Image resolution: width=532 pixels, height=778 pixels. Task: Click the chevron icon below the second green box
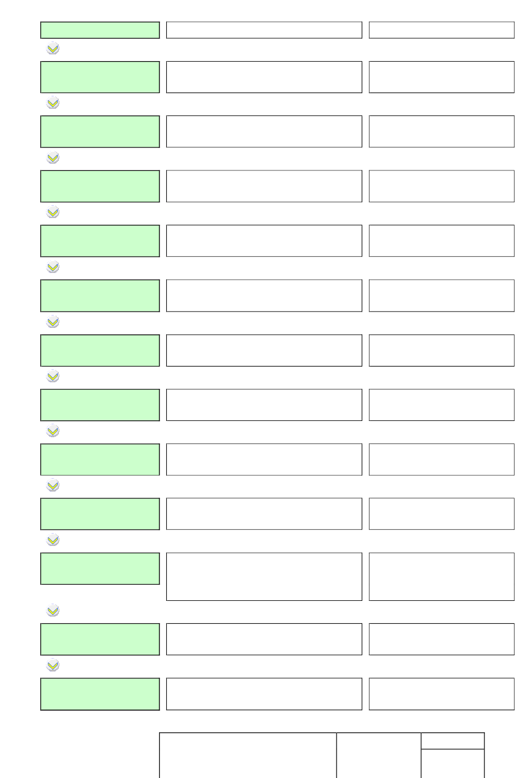(x=53, y=103)
